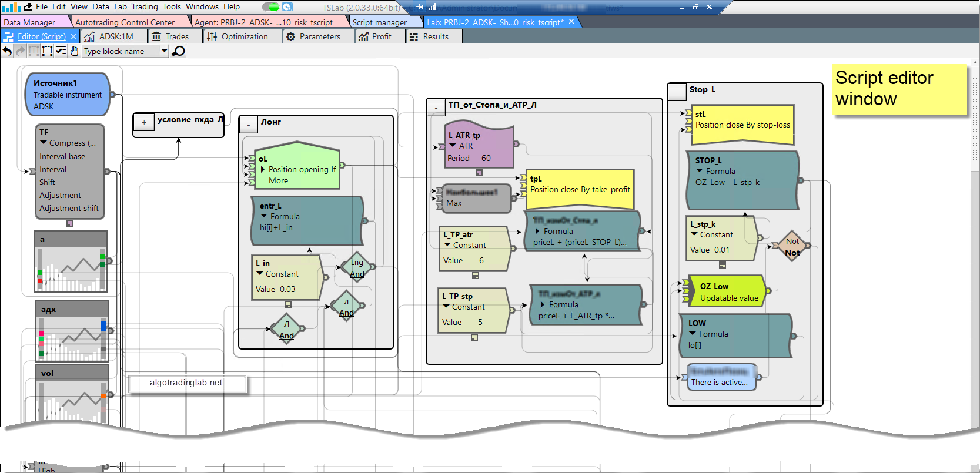Click the Л And diamond block beside L_in
Image resolution: width=980 pixels, height=473 pixels.
coord(346,306)
